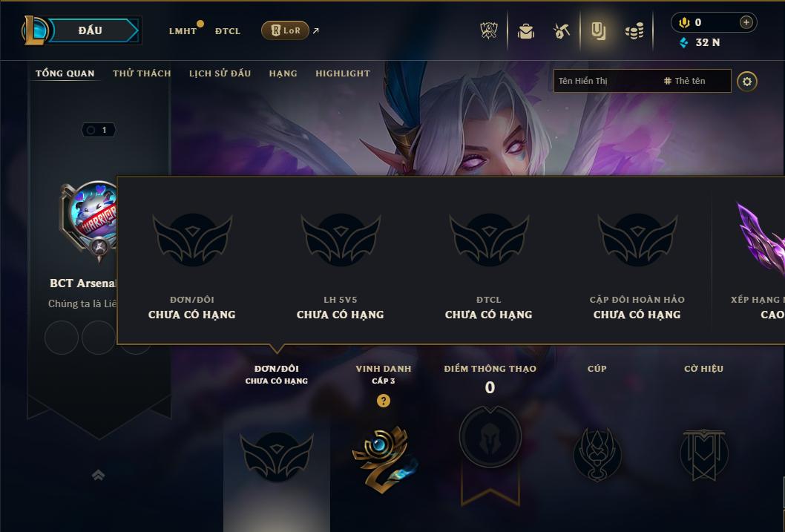Image resolution: width=785 pixels, height=532 pixels.
Task: Open the Crafting hammer icon
Action: click(x=561, y=31)
